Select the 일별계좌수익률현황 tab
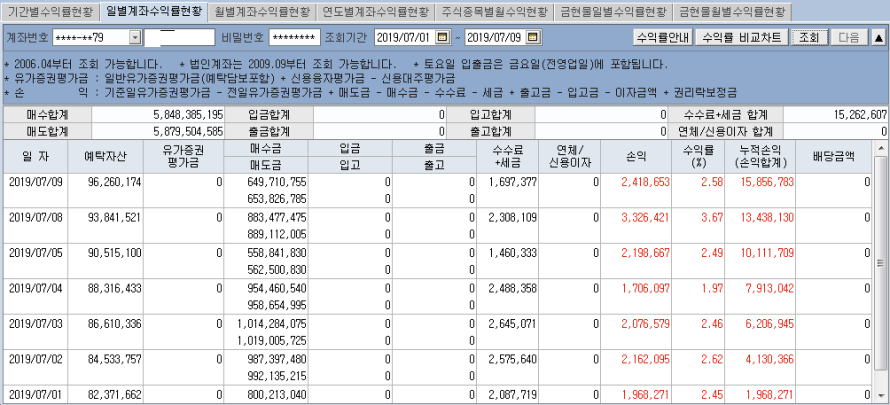This screenshot has width=890, height=405. coord(154,11)
